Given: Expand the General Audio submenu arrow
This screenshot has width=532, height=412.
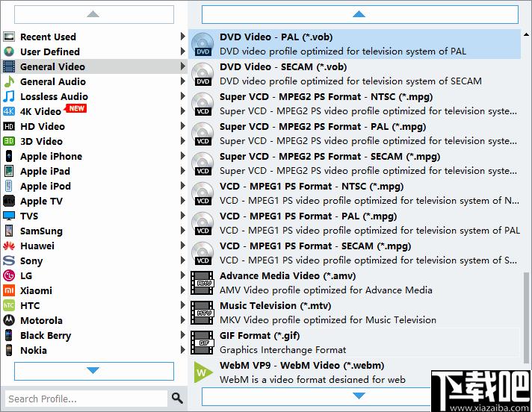Looking at the screenshot, I should coord(183,81).
